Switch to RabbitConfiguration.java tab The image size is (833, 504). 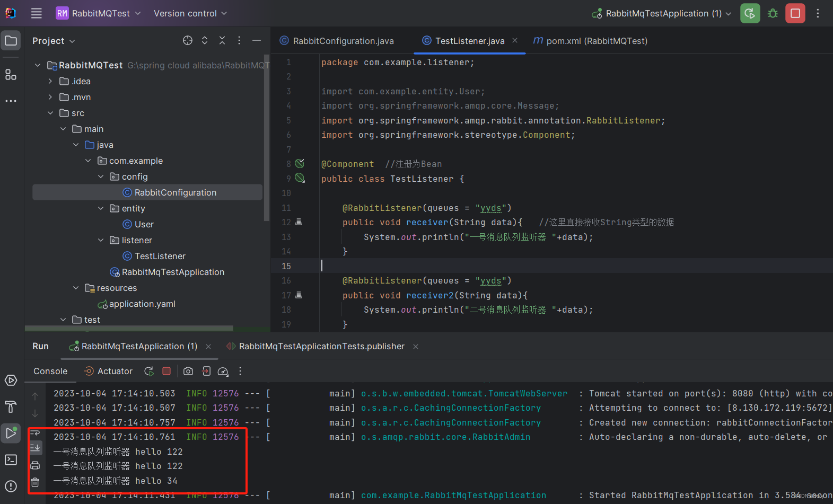coord(337,41)
